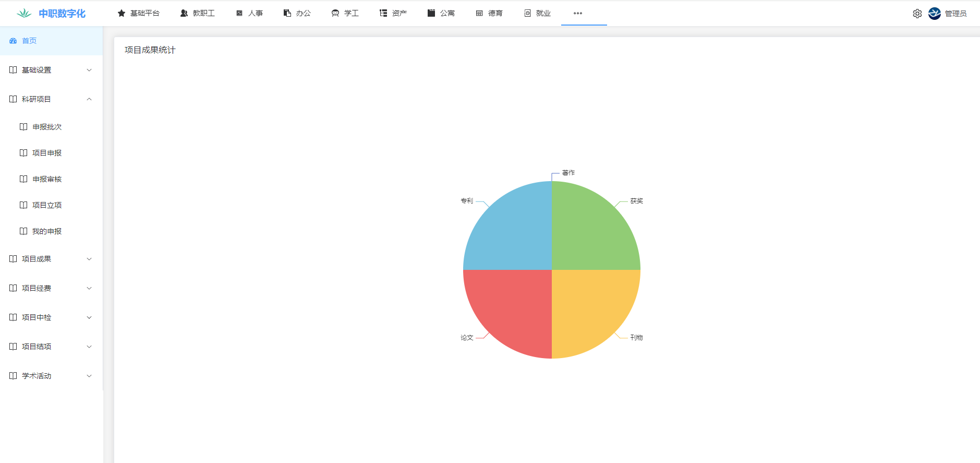The height and width of the screenshot is (463, 980).
Task: Click the book icon beside 申报批次
Action: click(23, 127)
